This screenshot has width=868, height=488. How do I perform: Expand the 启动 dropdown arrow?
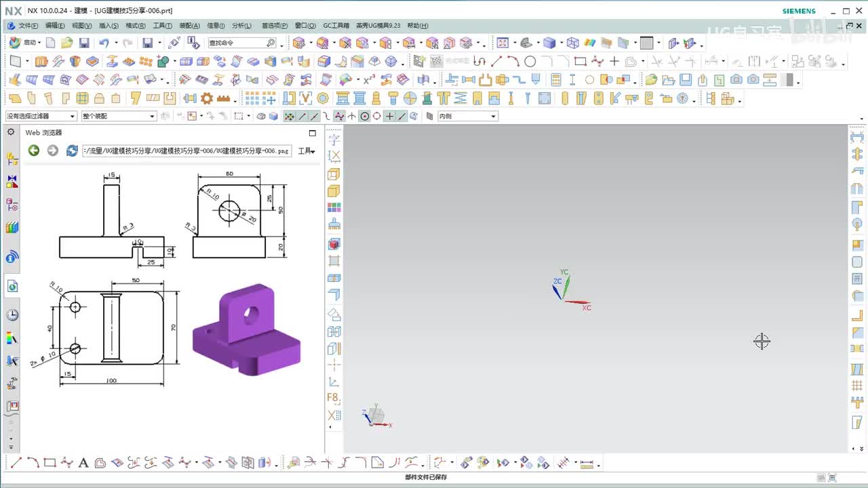click(x=40, y=43)
